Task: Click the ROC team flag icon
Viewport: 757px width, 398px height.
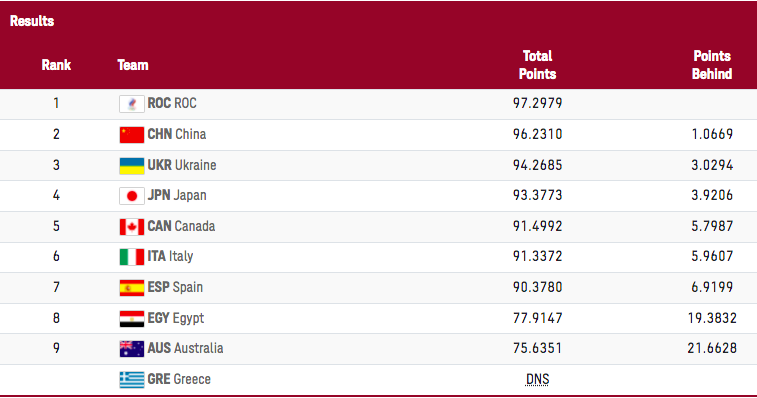Action: point(132,104)
